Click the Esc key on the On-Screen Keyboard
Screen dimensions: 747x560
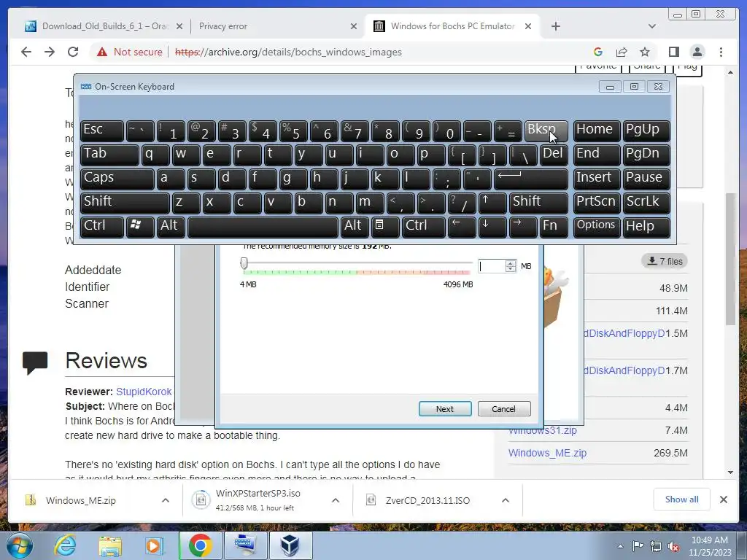102,131
